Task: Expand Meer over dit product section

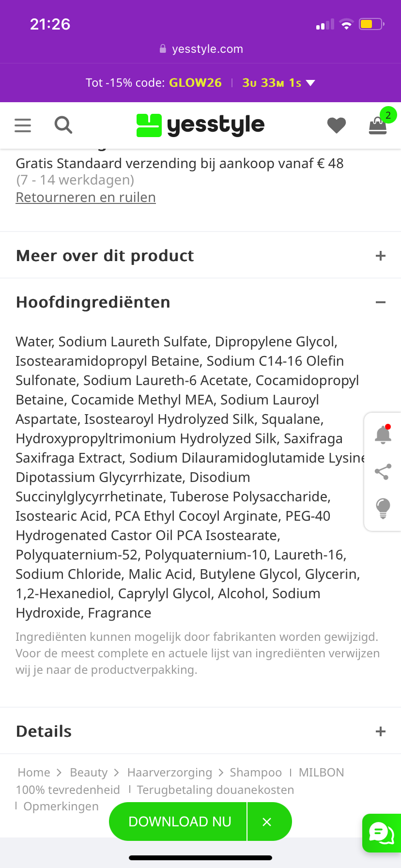Action: pyautogui.click(x=381, y=256)
